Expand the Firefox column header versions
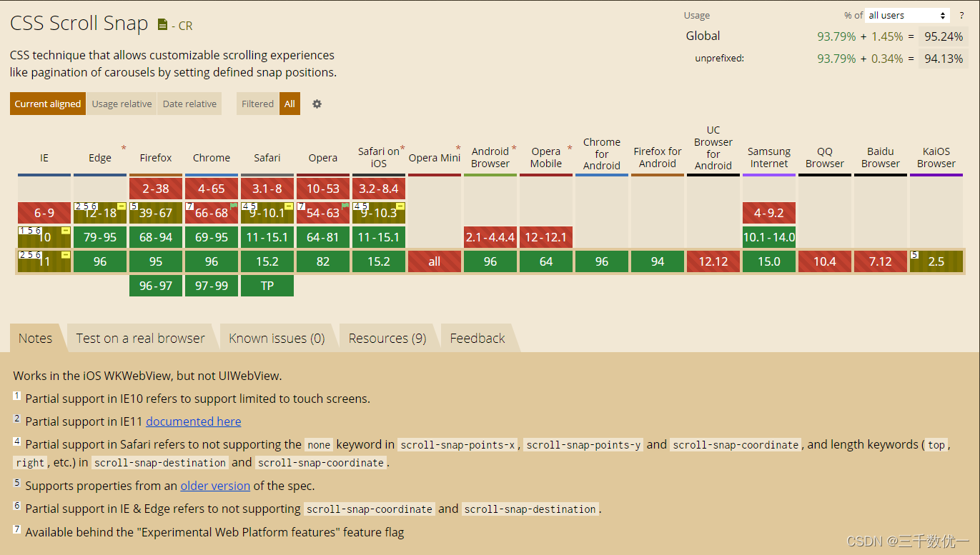The image size is (980, 555). tap(155, 158)
